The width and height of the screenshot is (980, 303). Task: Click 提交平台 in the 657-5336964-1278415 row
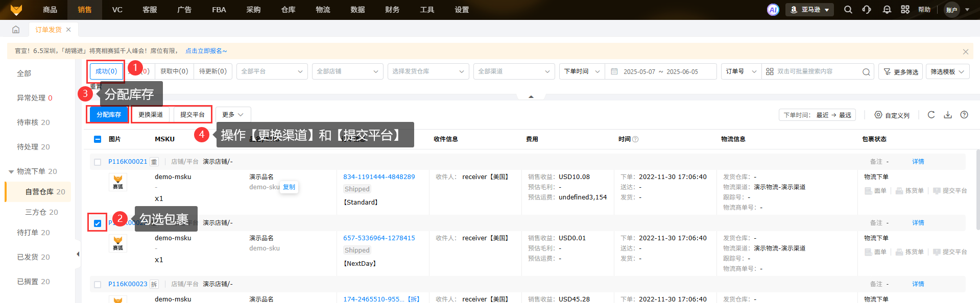coord(950,252)
